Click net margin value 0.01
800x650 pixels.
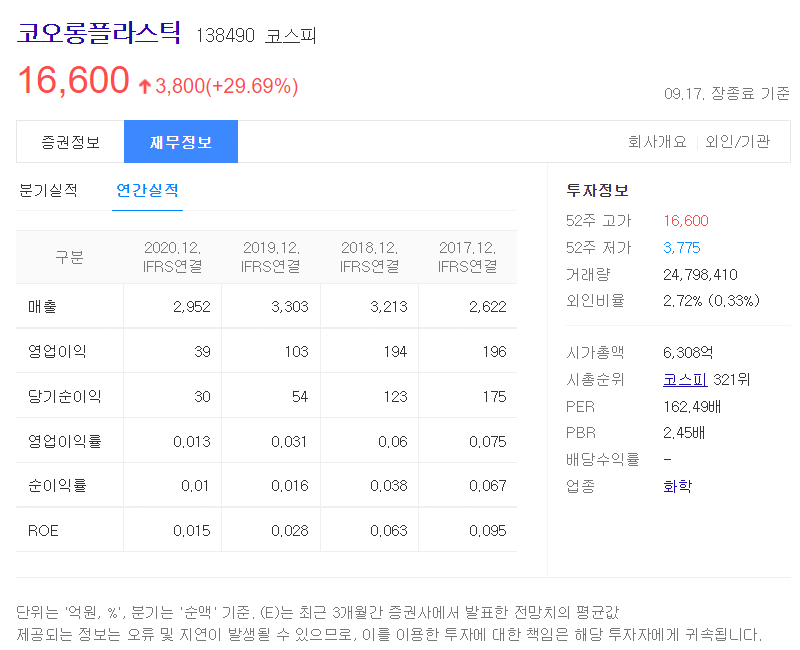point(195,485)
